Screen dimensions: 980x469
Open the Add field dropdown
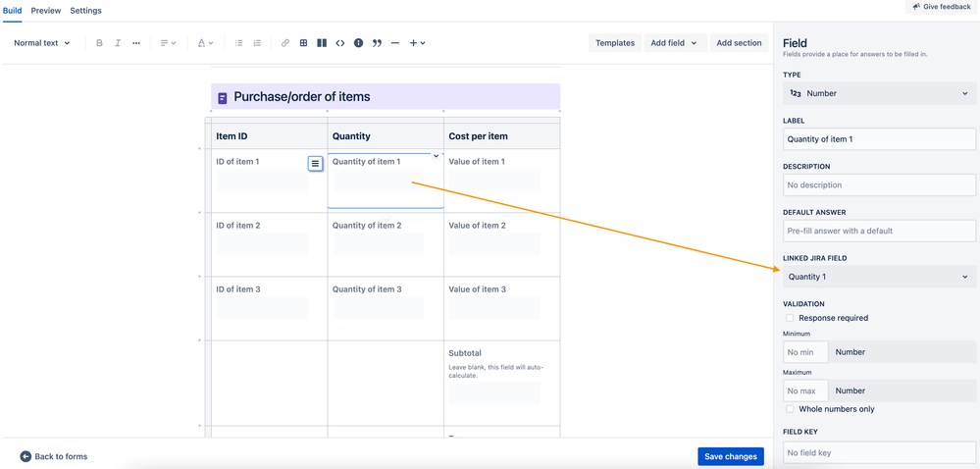coord(675,43)
